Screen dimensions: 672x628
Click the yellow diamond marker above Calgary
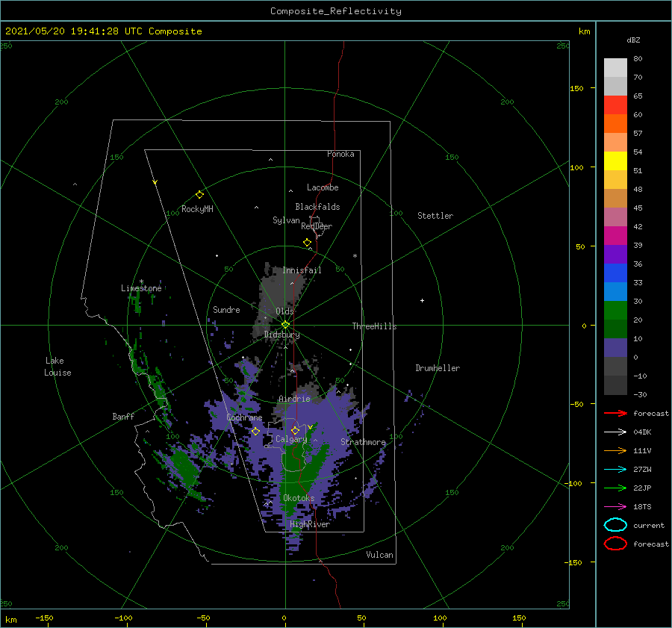[295, 430]
